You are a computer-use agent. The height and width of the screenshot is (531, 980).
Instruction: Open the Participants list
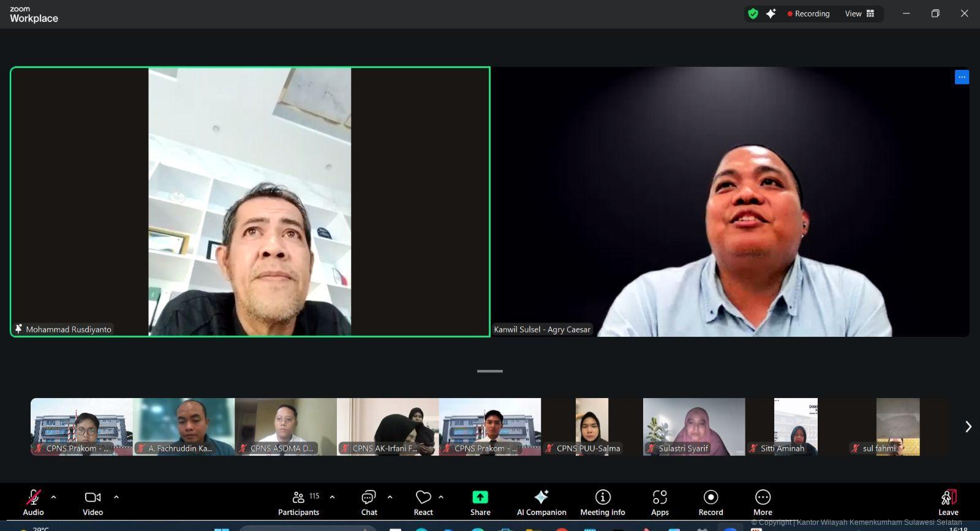[x=299, y=502]
